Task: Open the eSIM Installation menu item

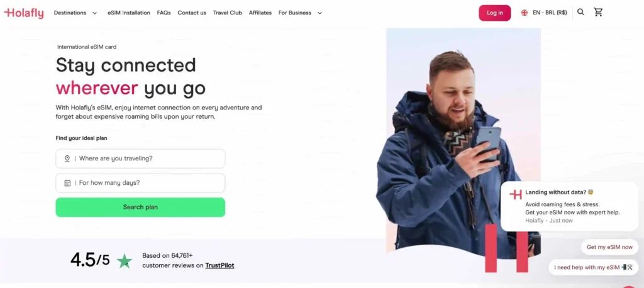Action: [129, 13]
